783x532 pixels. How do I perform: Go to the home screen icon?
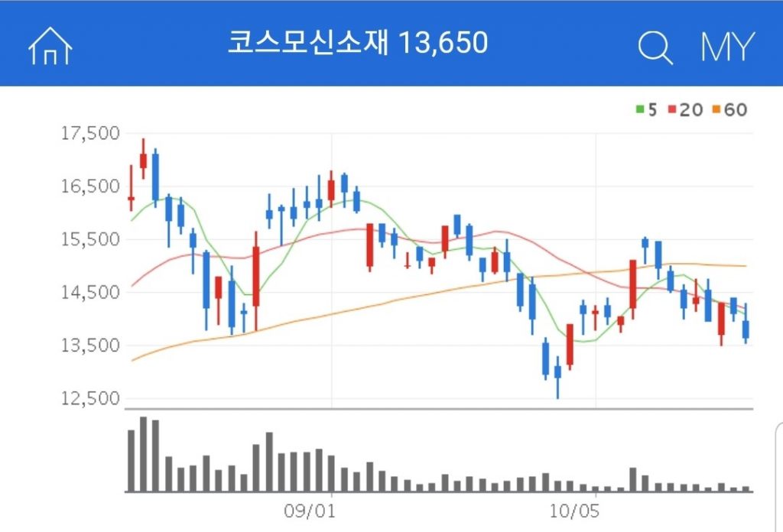click(x=50, y=46)
